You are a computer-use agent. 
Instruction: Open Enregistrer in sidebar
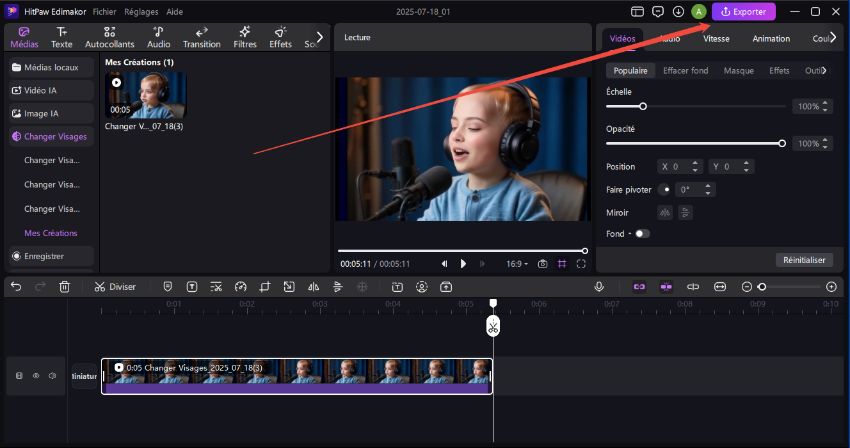(51, 256)
